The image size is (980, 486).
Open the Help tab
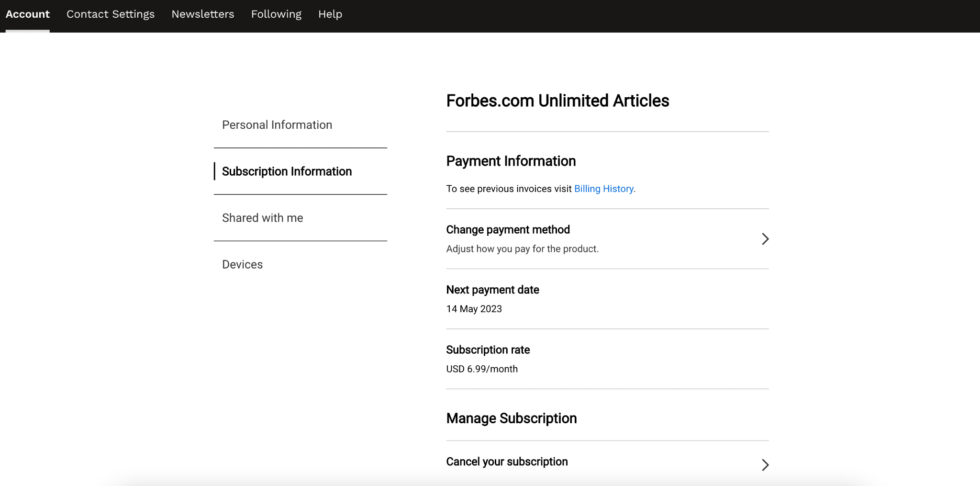(330, 14)
